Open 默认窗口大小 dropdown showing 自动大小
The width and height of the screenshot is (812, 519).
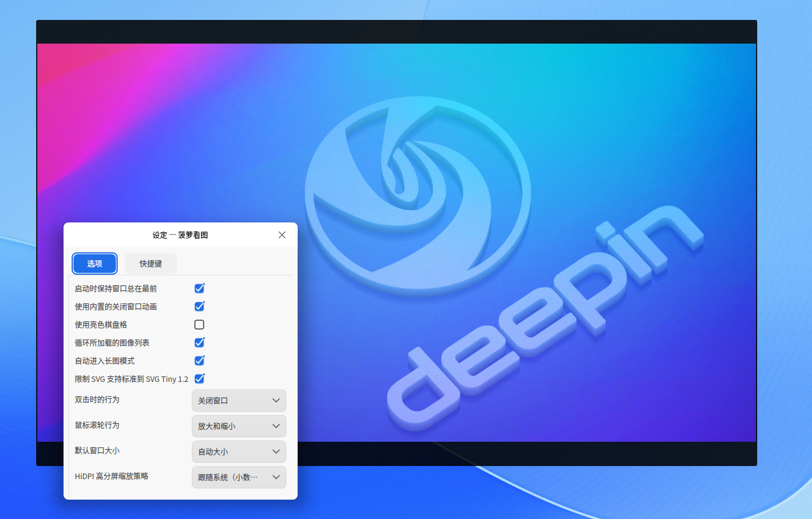pyautogui.click(x=239, y=452)
